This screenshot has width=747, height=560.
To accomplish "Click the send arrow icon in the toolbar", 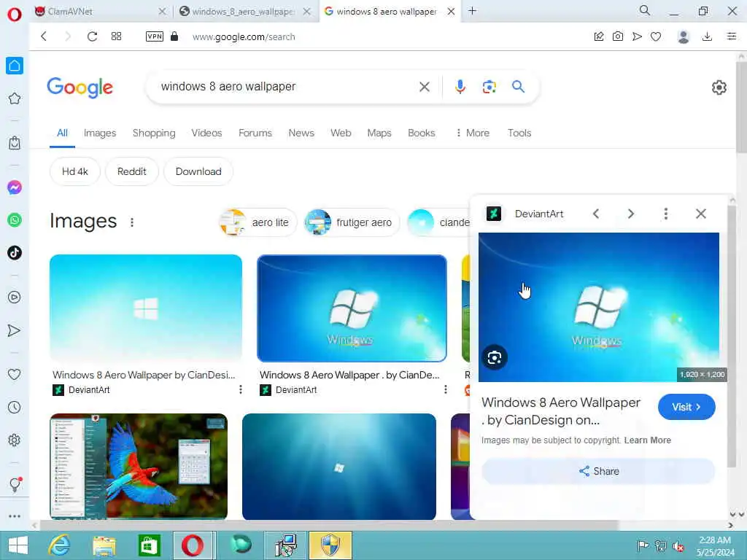I will (x=637, y=36).
